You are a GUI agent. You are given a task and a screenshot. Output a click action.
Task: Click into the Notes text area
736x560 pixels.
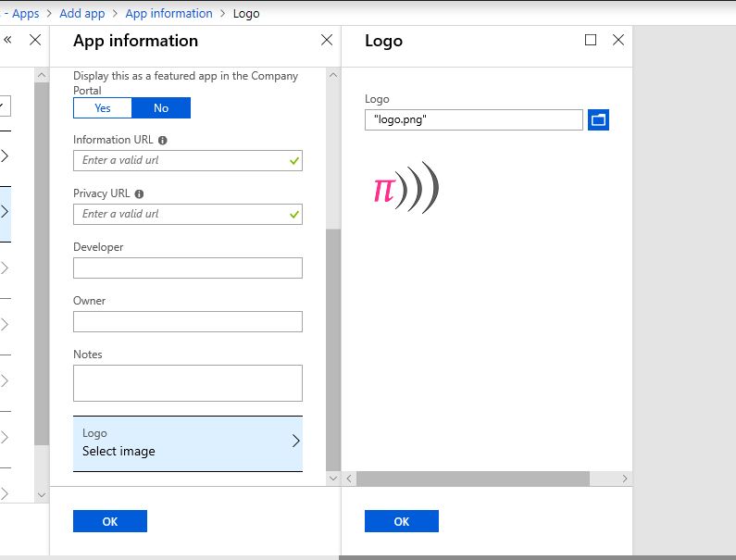point(188,382)
